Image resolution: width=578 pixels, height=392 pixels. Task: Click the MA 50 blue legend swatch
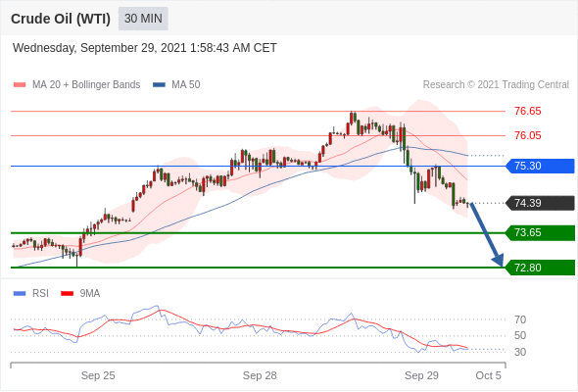click(159, 85)
